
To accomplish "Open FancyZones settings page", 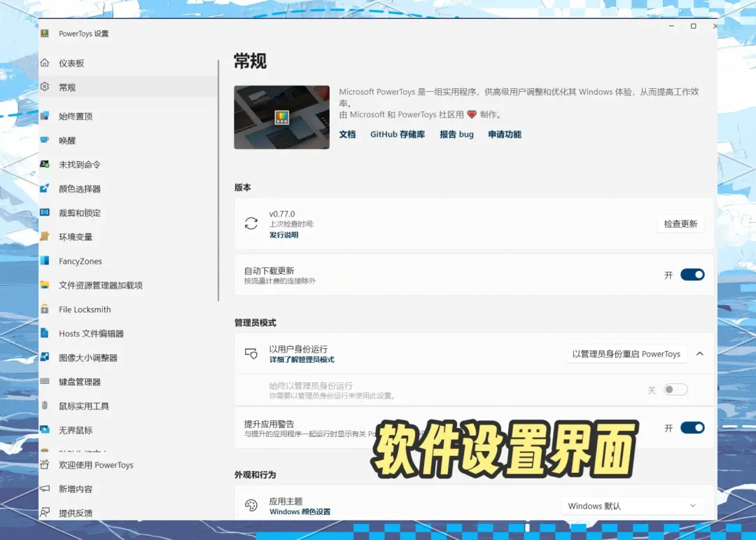I will coord(128,261).
